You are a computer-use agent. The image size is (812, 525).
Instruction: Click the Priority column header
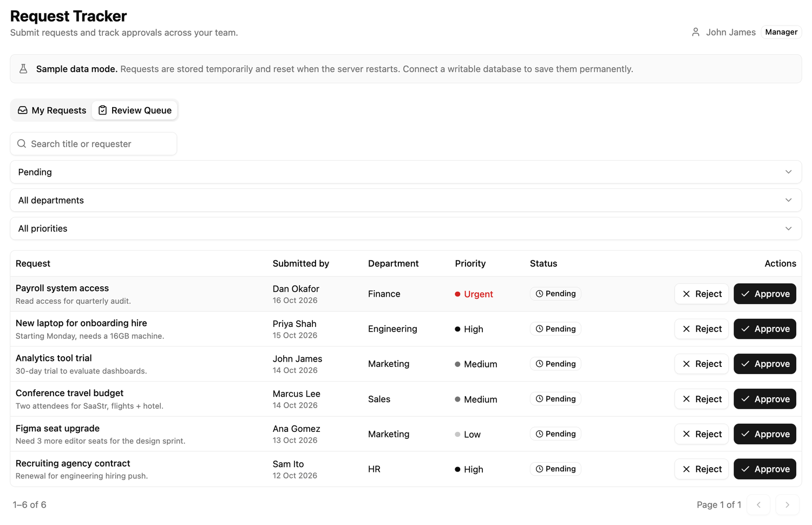[470, 264]
